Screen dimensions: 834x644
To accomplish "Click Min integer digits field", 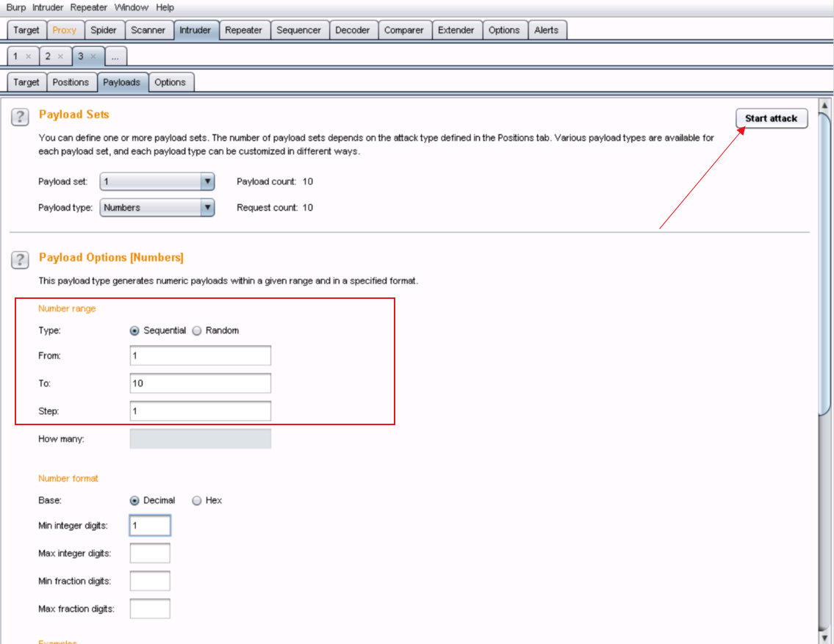I will click(150, 526).
